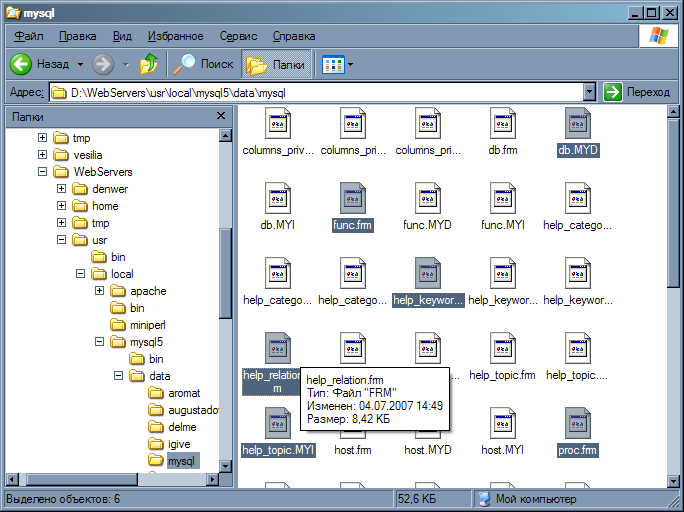The width and height of the screenshot is (684, 512).
Task: Open the address bar dropdown
Action: coord(589,92)
